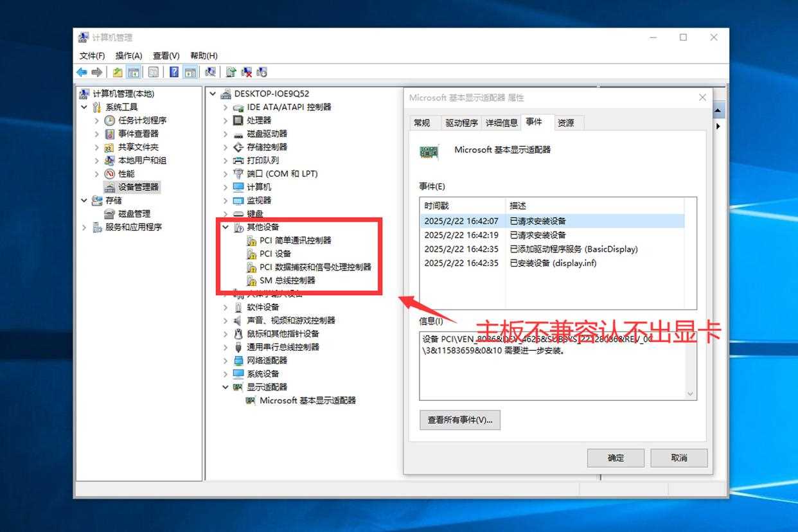Collapse the Display adapters category

[226, 387]
